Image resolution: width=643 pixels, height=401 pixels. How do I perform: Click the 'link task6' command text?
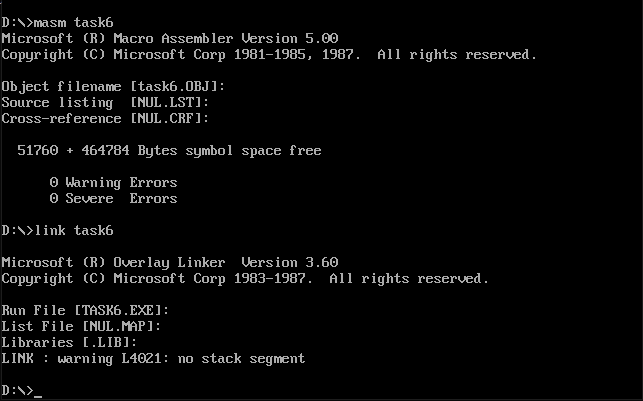coord(73,230)
